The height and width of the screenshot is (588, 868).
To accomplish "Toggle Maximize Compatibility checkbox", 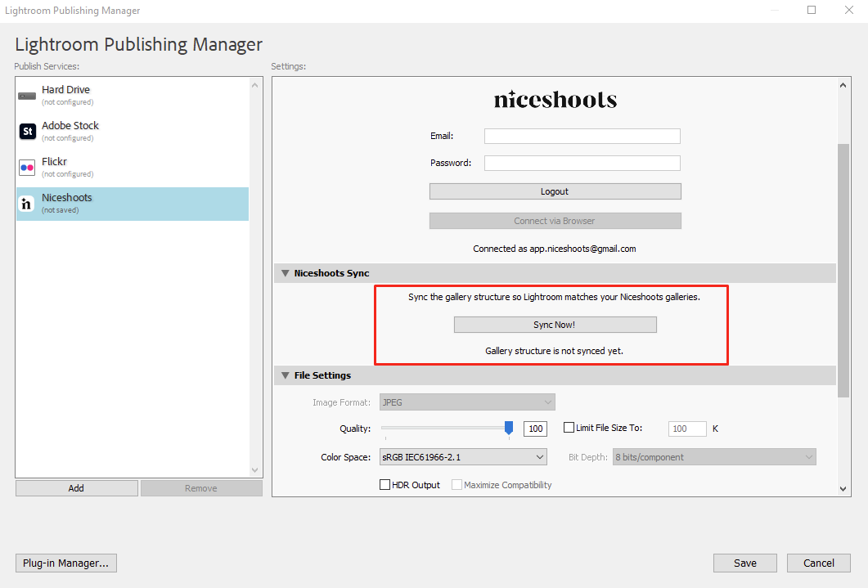I will (x=456, y=485).
